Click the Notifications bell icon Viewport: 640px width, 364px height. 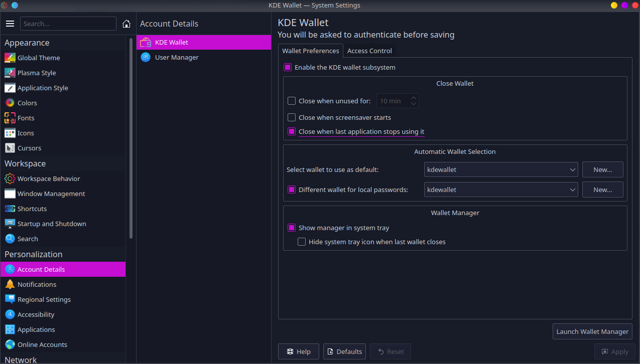(x=10, y=284)
